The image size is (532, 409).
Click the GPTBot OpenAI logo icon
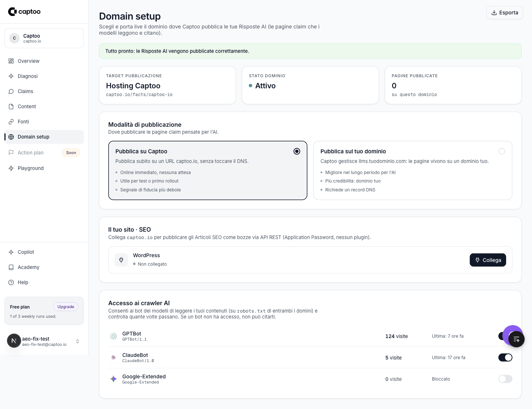[x=113, y=336]
